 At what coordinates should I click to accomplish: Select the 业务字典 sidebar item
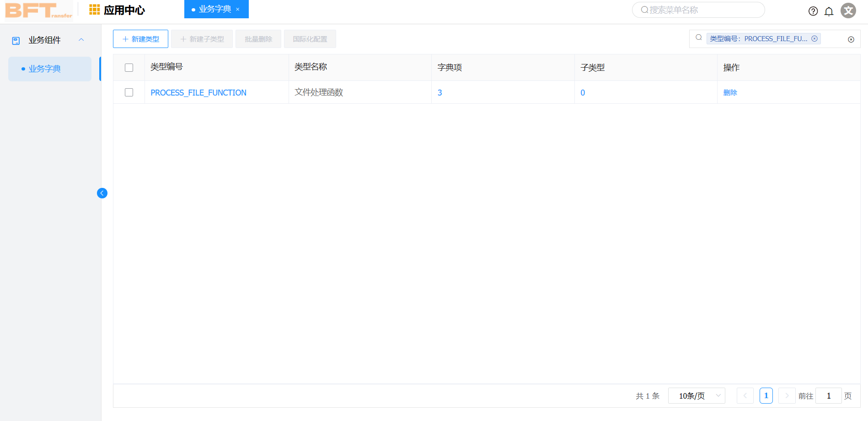pyautogui.click(x=45, y=69)
